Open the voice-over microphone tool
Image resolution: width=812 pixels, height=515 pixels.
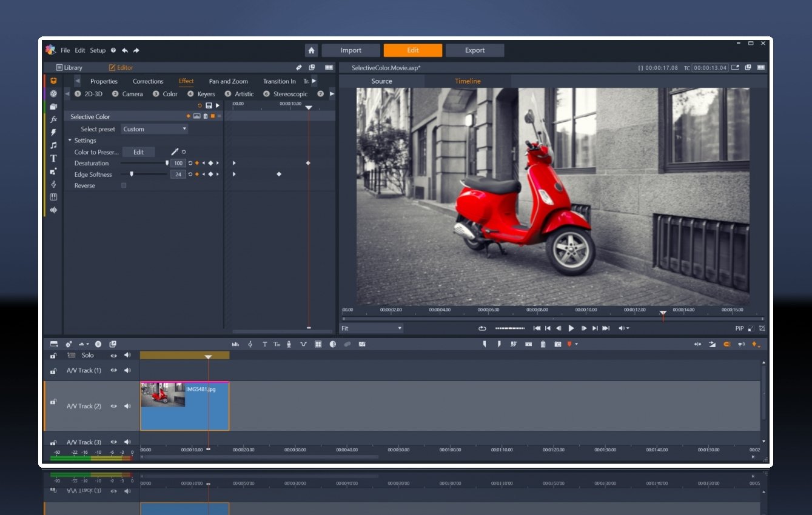coord(289,344)
